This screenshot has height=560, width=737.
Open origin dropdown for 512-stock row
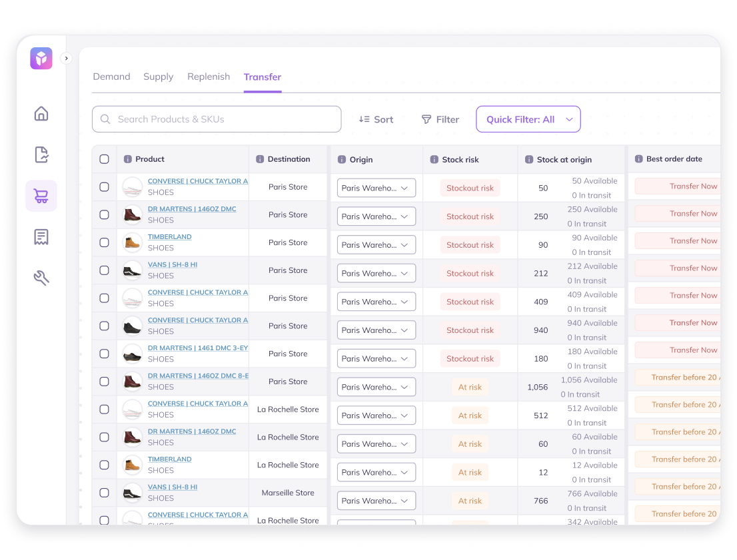click(x=376, y=416)
